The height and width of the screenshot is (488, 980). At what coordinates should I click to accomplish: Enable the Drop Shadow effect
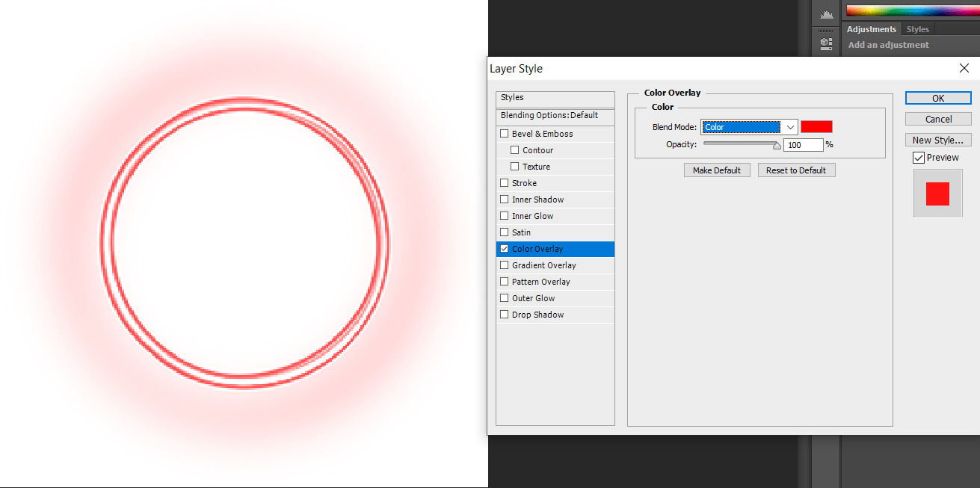(x=504, y=314)
